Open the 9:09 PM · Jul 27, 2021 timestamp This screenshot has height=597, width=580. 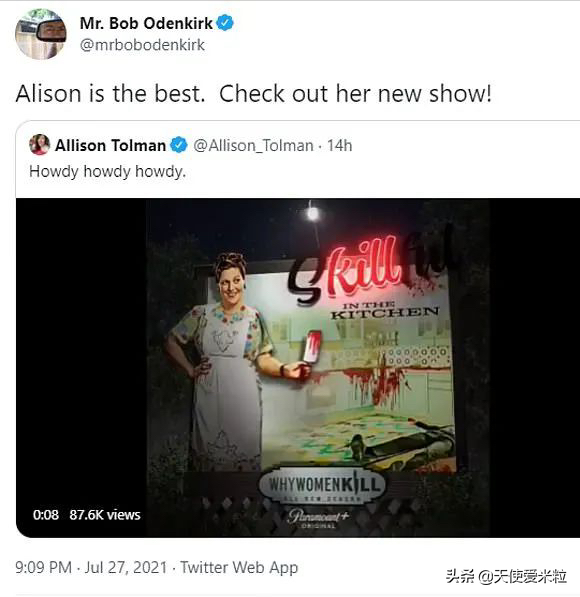91,567
